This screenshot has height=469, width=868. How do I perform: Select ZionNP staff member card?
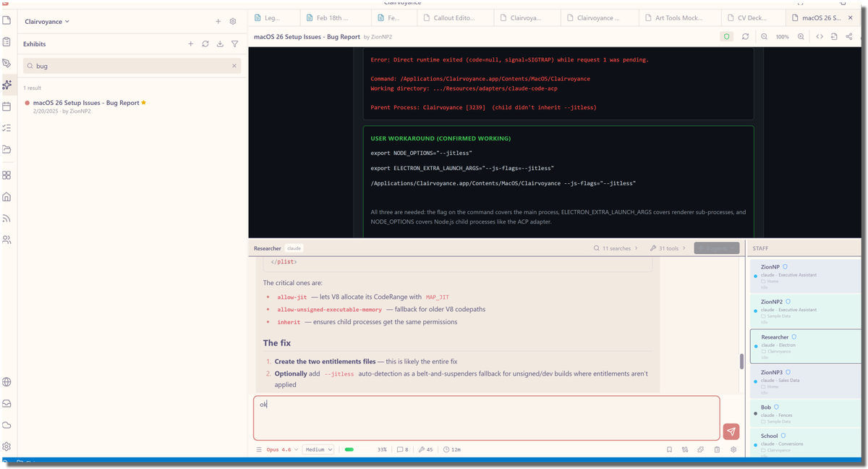coord(805,276)
